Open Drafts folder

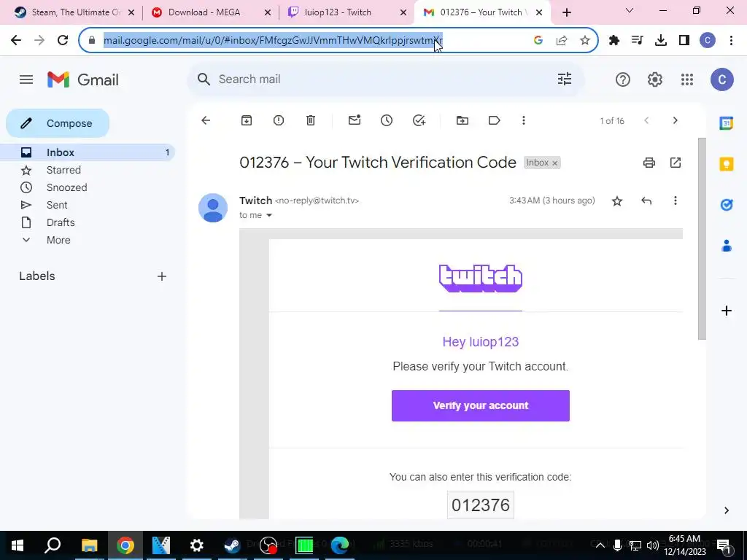pyautogui.click(x=88, y=222)
